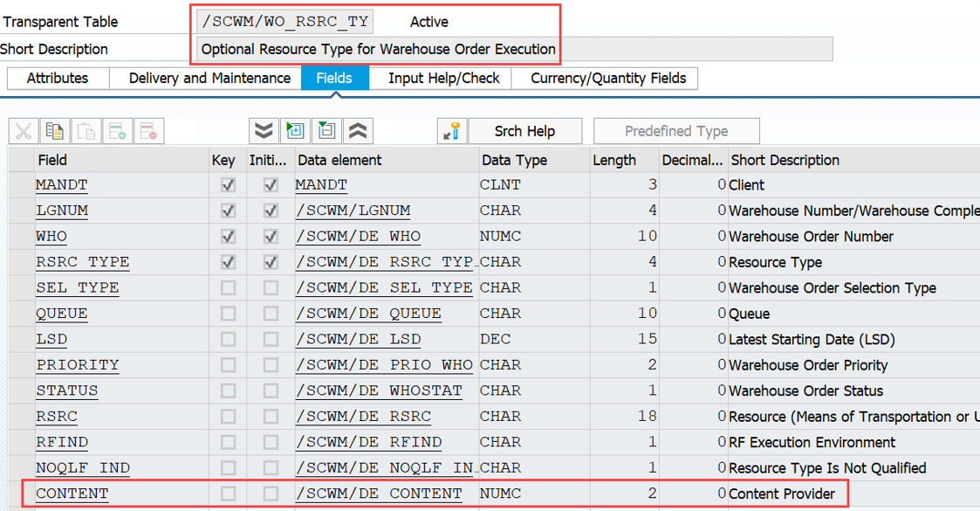Toggle Key checkbox for MANDT row
This screenshot has width=980, height=511.
(228, 185)
